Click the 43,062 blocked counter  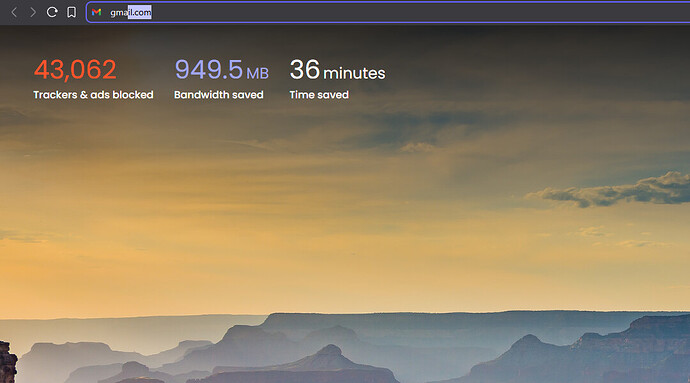(x=75, y=70)
